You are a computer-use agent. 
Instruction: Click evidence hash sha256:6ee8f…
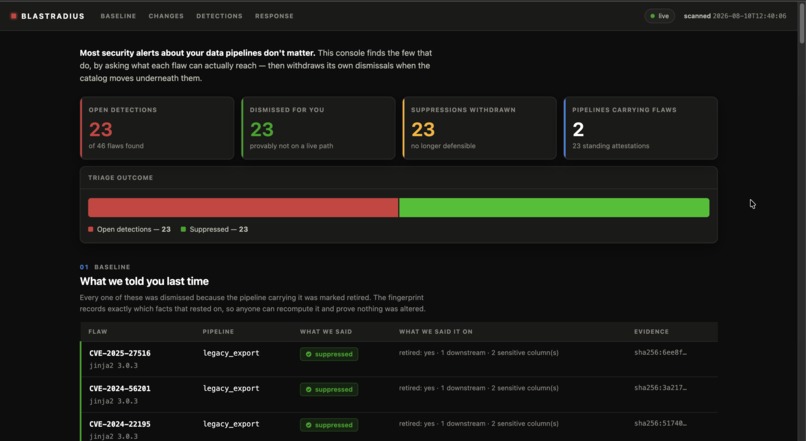coord(660,353)
